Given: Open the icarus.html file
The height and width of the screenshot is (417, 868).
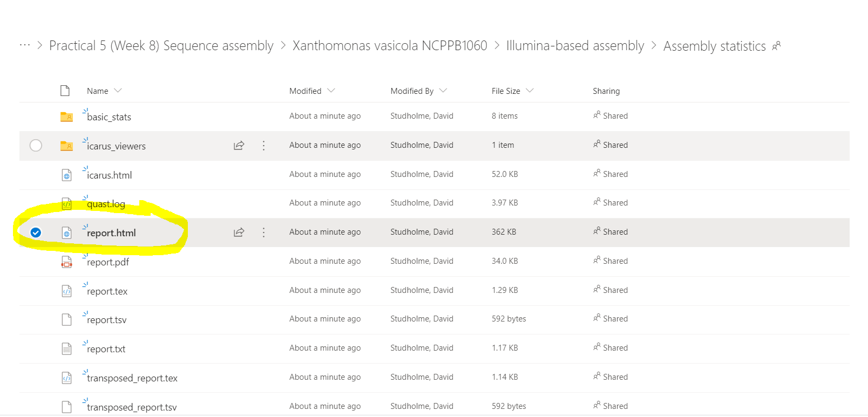Looking at the screenshot, I should tap(110, 175).
